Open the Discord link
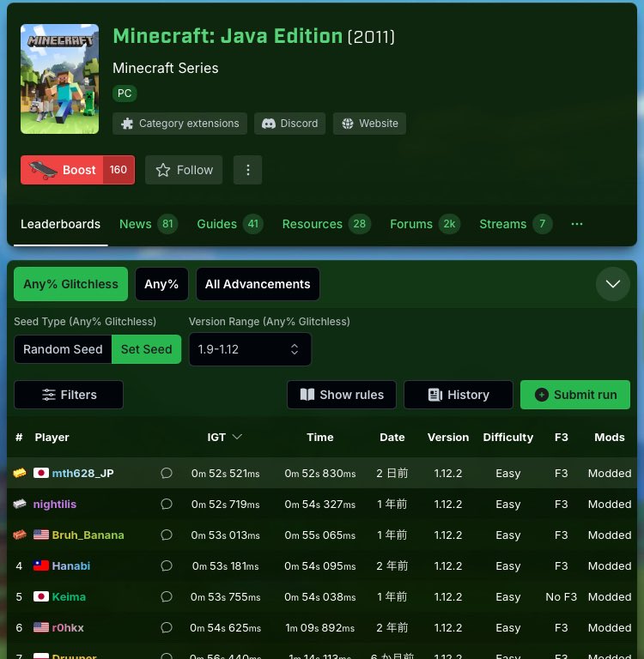This screenshot has height=659, width=644. pyautogui.click(x=290, y=124)
